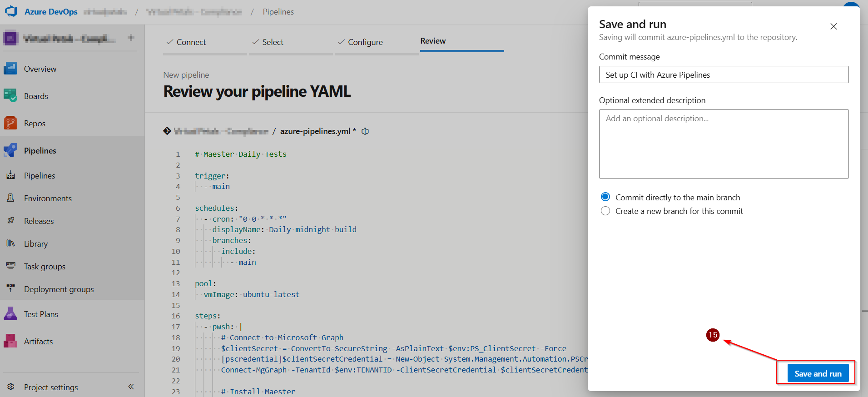Click the Pipelines breadcrumb link
Image resolution: width=868 pixels, height=397 pixels.
[278, 12]
